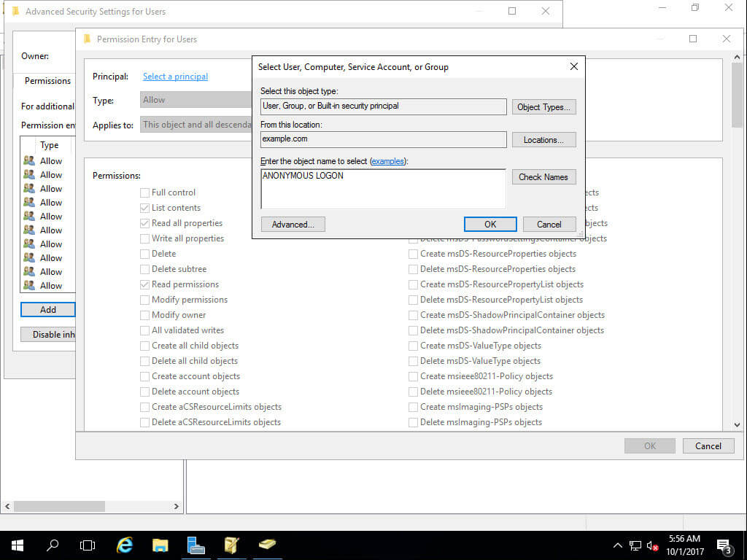Uncheck the List contents checkbox
The width and height of the screenshot is (747, 560).
[144, 207]
